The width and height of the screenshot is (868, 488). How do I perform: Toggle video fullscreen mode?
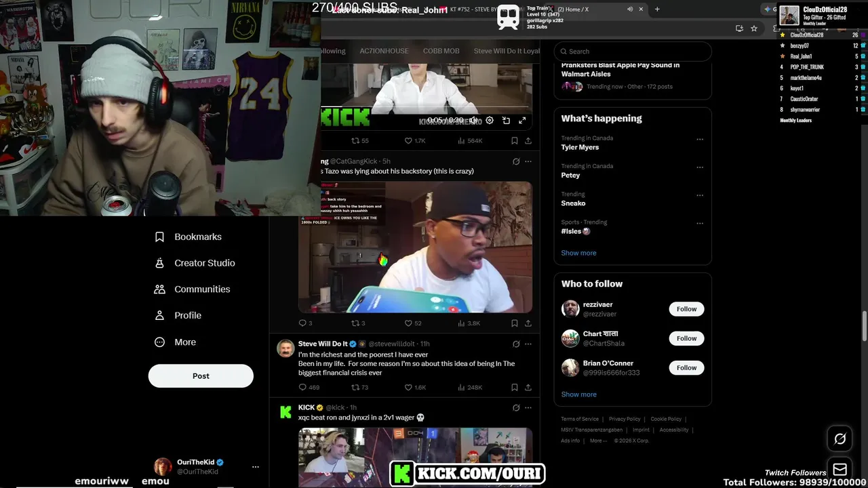coord(522,120)
